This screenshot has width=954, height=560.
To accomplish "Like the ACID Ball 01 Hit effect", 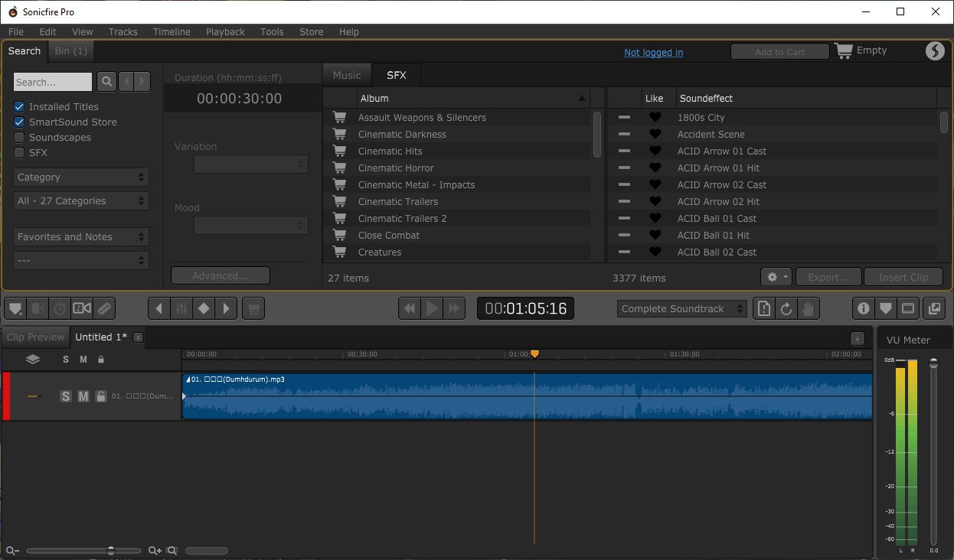I will (655, 235).
